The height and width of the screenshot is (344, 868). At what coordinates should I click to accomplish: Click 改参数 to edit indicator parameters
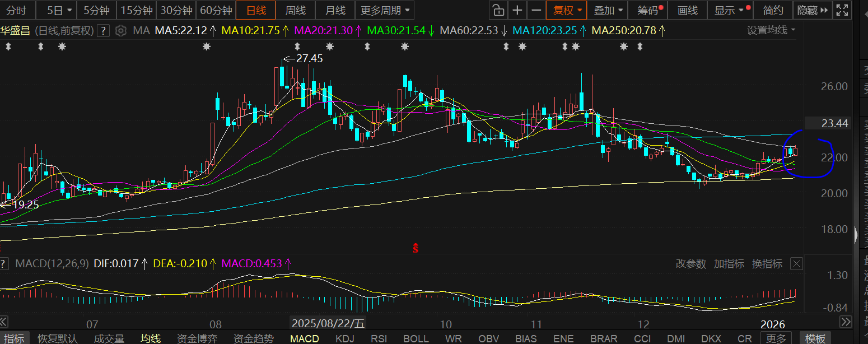691,263
